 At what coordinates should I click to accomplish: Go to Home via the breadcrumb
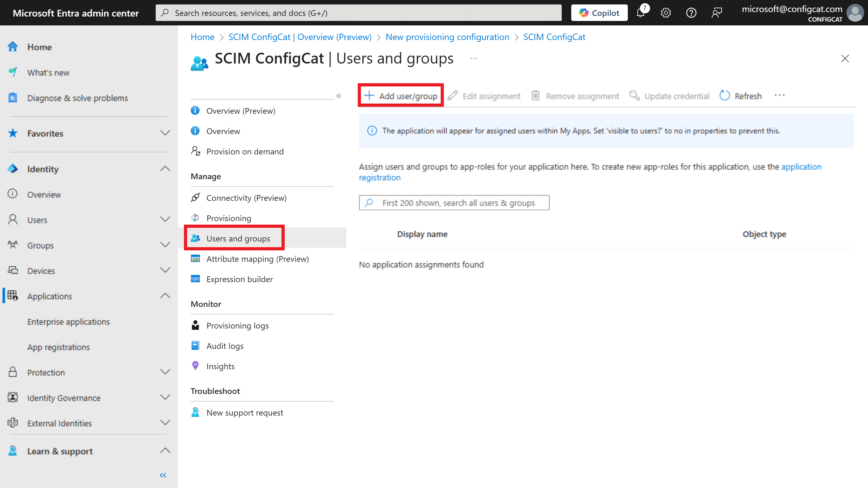(x=202, y=37)
